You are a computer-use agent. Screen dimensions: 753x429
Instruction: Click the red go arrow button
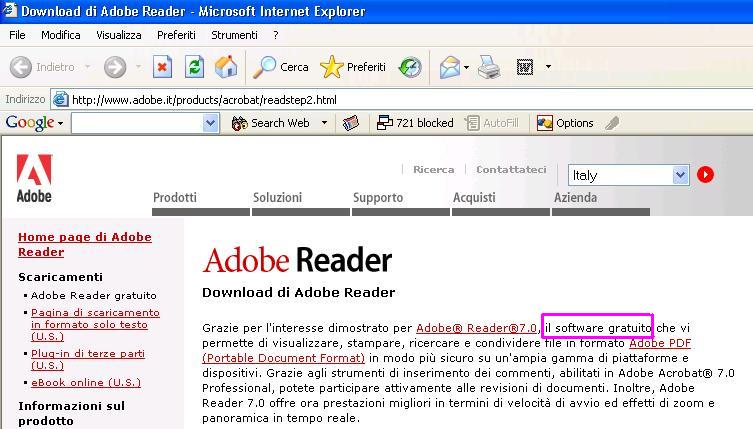pos(705,174)
